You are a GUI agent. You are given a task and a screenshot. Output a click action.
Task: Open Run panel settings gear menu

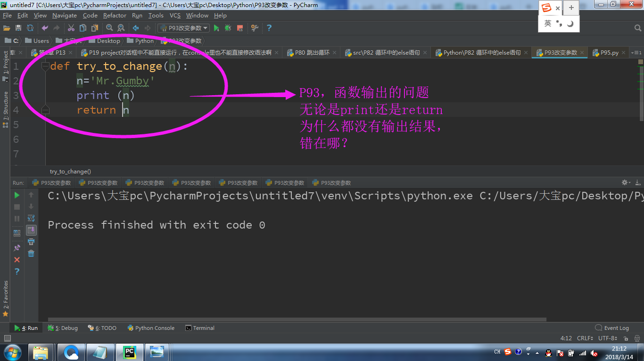pos(626,182)
